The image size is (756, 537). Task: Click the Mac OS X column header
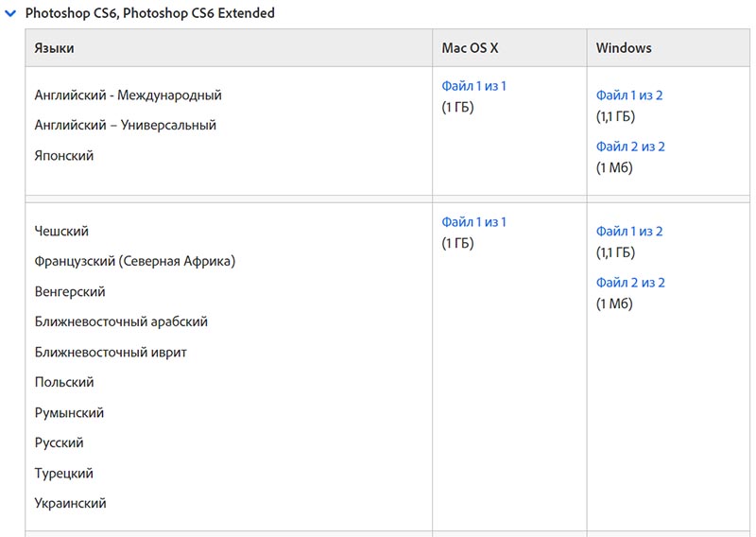(x=470, y=48)
